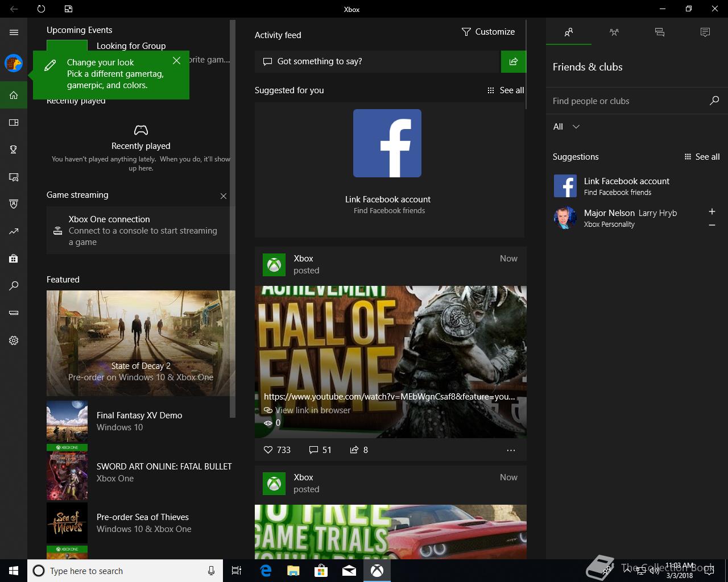Image resolution: width=728 pixels, height=582 pixels.
Task: Open Xbox avatar on first post
Action: pyautogui.click(x=274, y=265)
